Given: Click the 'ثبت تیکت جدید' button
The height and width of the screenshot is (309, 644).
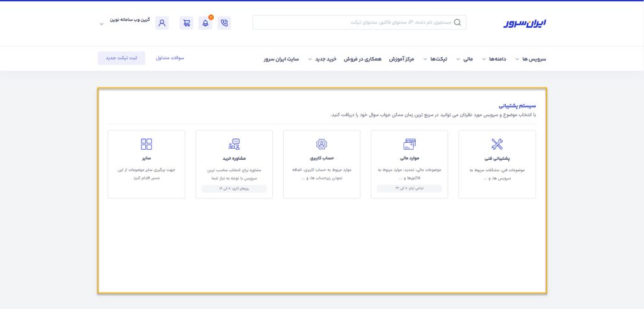Looking at the screenshot, I should [x=121, y=58].
